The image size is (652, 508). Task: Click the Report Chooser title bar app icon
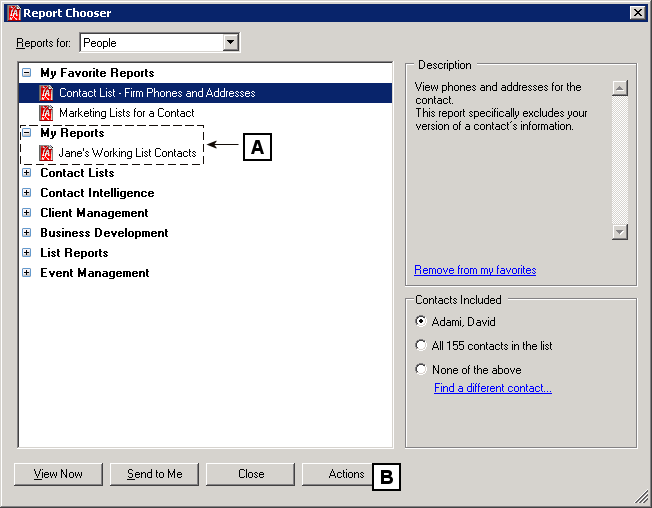(x=14, y=13)
